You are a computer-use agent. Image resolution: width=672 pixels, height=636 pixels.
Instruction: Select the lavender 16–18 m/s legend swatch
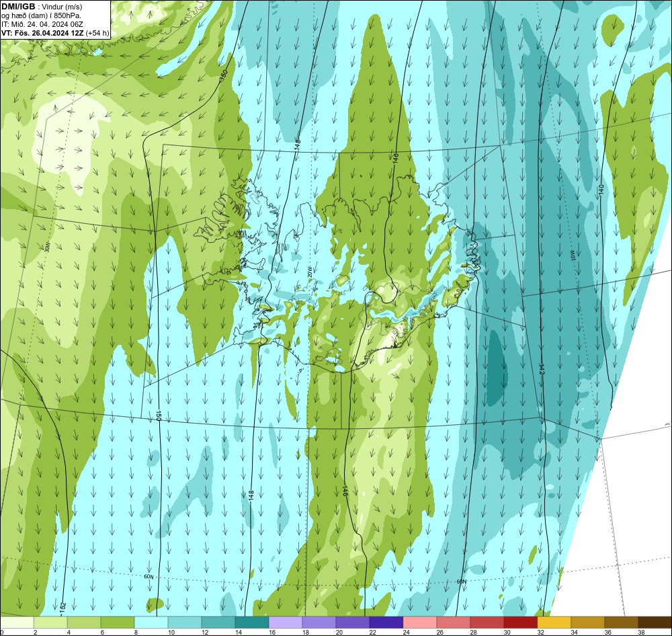286,623
